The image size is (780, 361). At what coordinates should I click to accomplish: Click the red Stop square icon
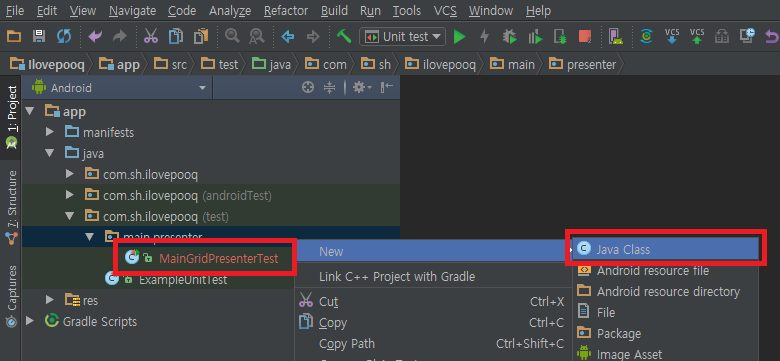[x=585, y=37]
